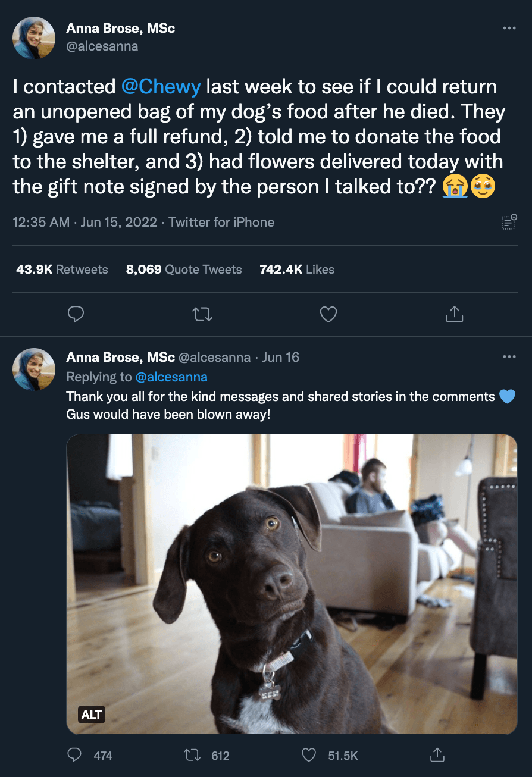The image size is (532, 777).
Task: Click the ALT badge on the photo
Action: point(92,714)
